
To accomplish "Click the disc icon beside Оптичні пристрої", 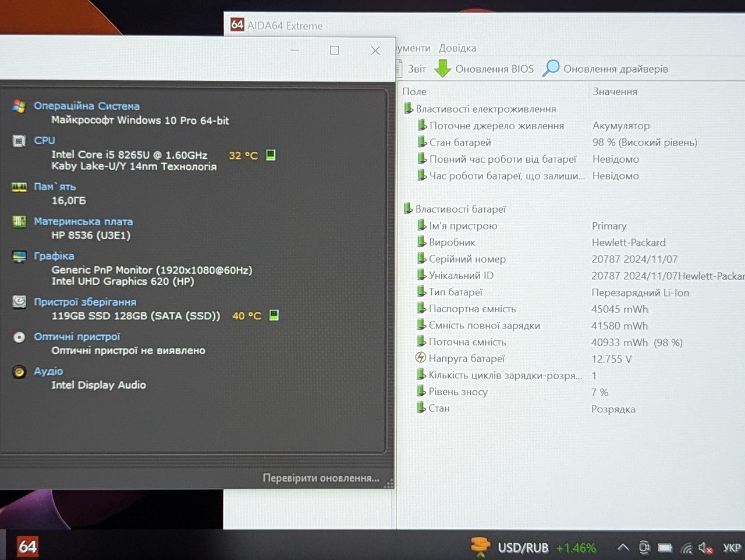I will [x=19, y=337].
